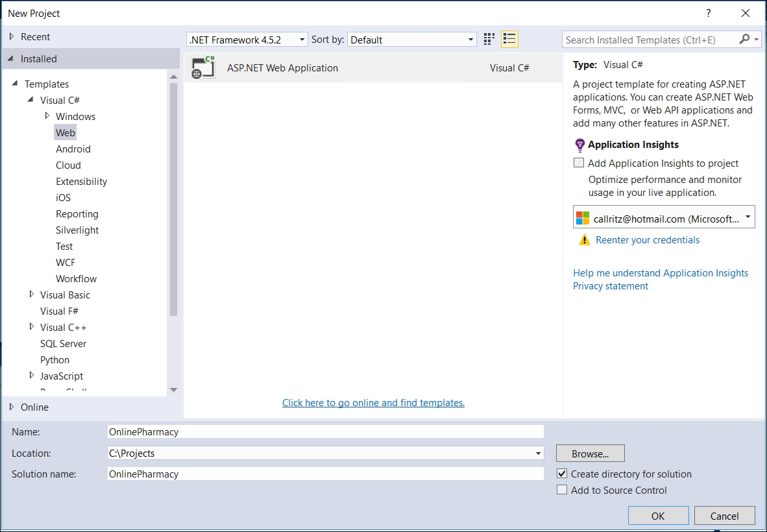767x532 pixels.
Task: Cancel the New Project dialog
Action: pyautogui.click(x=724, y=516)
